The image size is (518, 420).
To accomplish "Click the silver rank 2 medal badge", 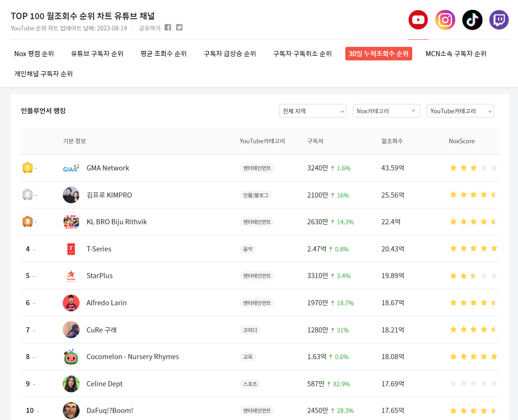I will coord(28,195).
